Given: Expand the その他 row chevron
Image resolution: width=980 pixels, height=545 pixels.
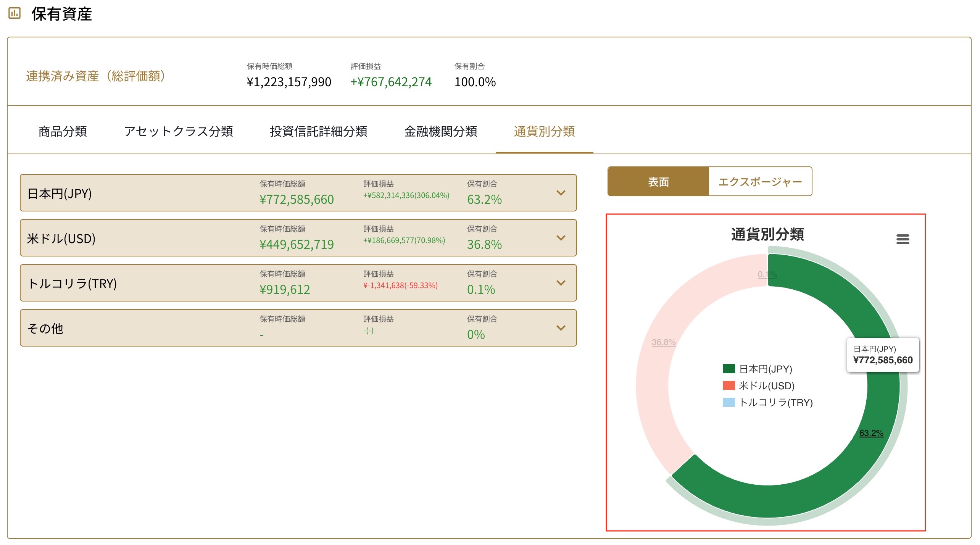Looking at the screenshot, I should click(561, 328).
